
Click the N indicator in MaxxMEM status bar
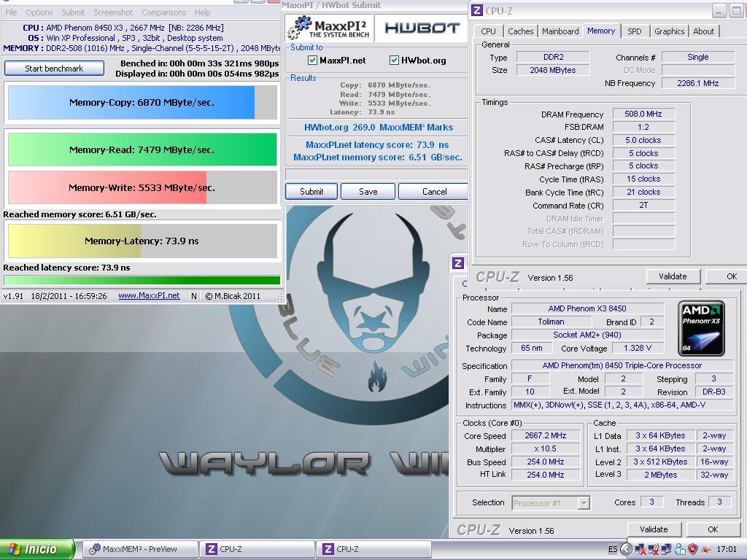pos(194,296)
